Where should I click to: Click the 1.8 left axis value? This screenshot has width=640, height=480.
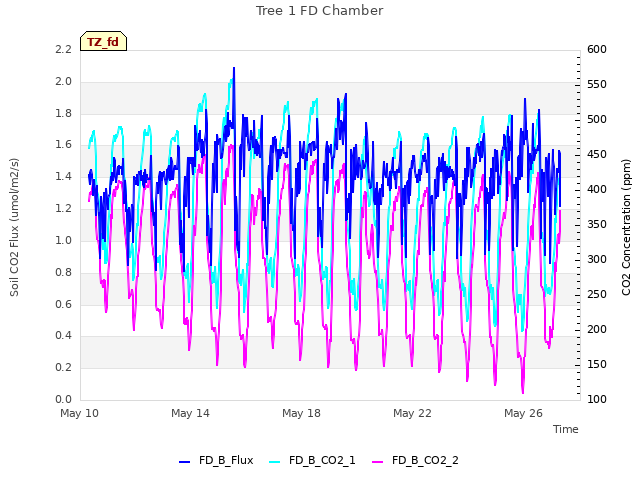(63, 113)
